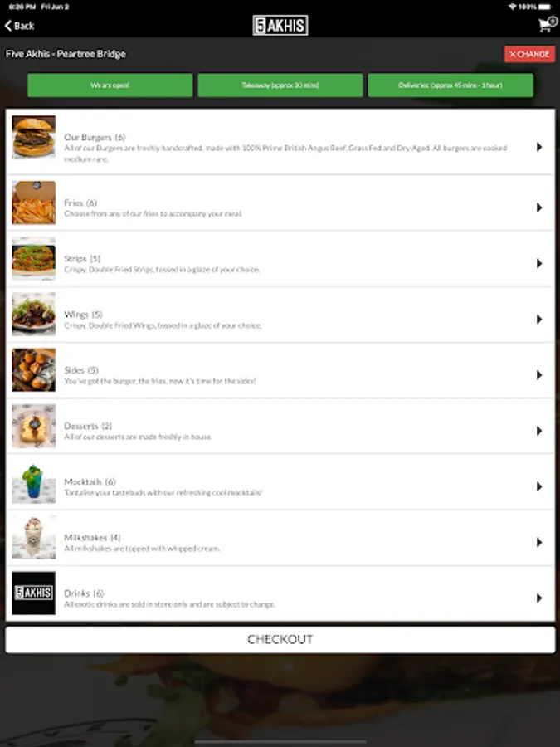Viewport: 560px width, 747px height.
Task: Click the 5 AKHIS logo in header
Action: (x=280, y=25)
